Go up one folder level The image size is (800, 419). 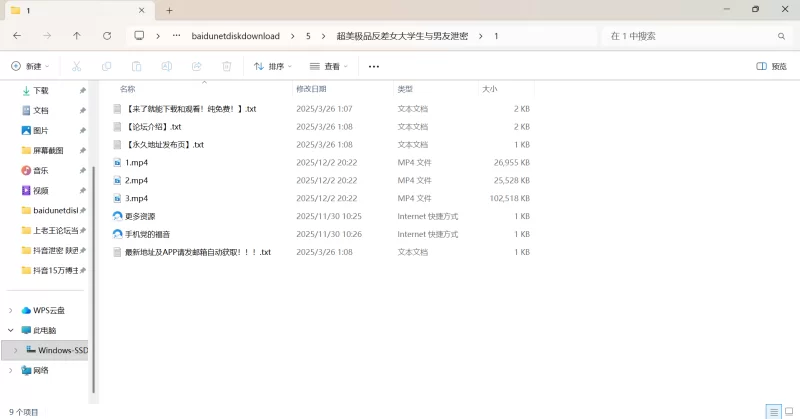pos(77,36)
